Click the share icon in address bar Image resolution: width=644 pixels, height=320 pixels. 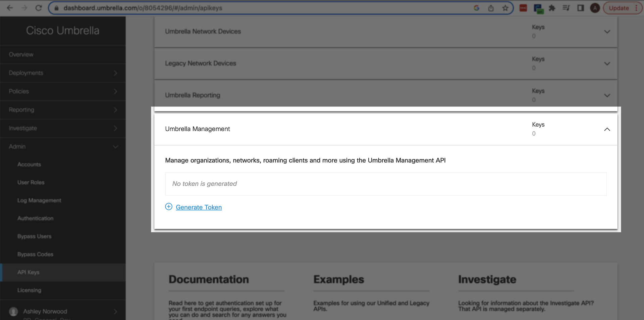coord(491,8)
